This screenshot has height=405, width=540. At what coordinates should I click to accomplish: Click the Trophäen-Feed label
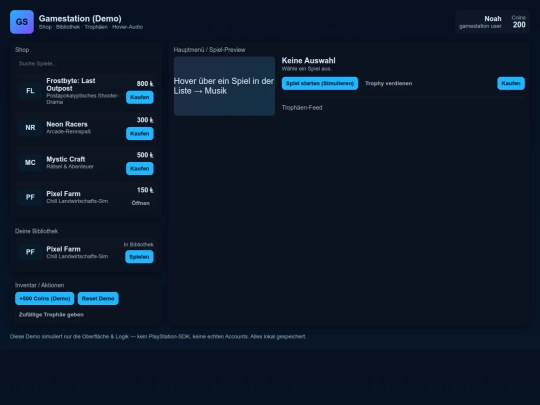coord(302,108)
